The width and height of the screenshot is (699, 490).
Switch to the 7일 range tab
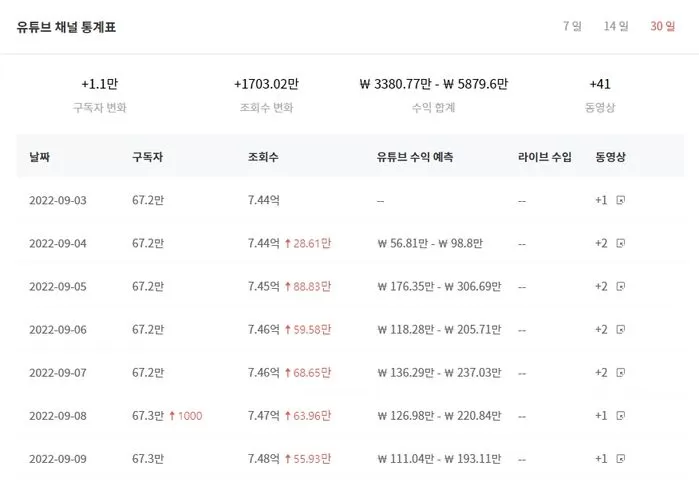(572, 26)
